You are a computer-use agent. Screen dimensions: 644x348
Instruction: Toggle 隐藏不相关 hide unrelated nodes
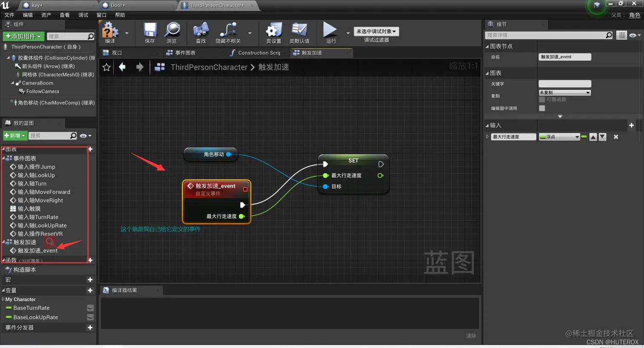click(x=228, y=32)
